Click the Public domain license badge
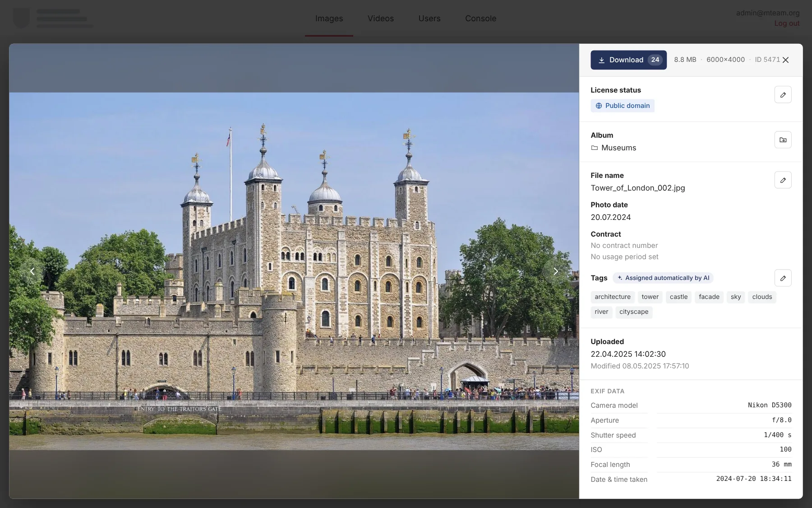The image size is (812, 508). tap(623, 106)
